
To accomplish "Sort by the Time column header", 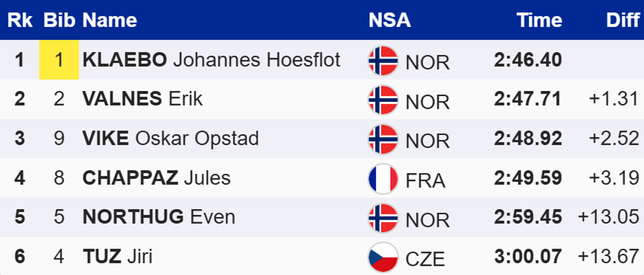I will pyautogui.click(x=539, y=20).
